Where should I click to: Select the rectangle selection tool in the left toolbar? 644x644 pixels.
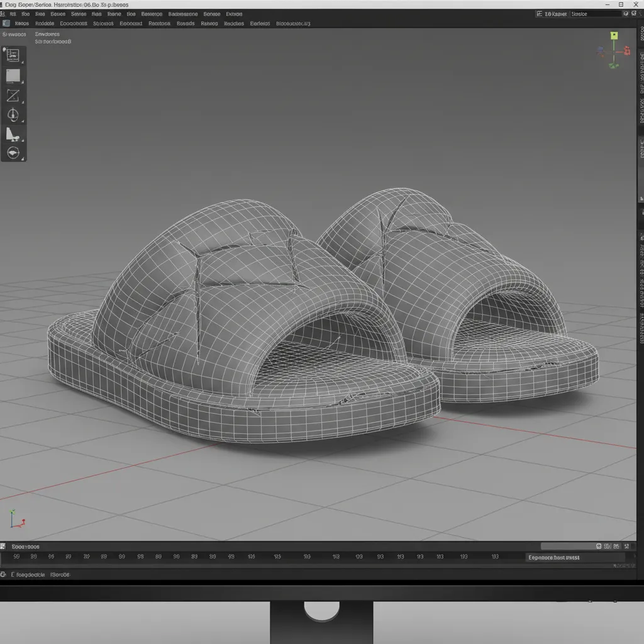pos(14,55)
